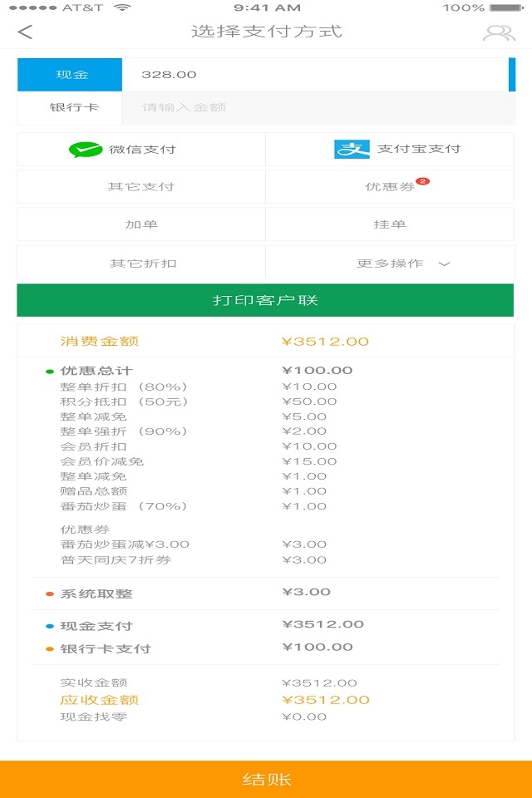Tap the WeChat pay logo icon
The image size is (532, 798).
click(x=86, y=150)
